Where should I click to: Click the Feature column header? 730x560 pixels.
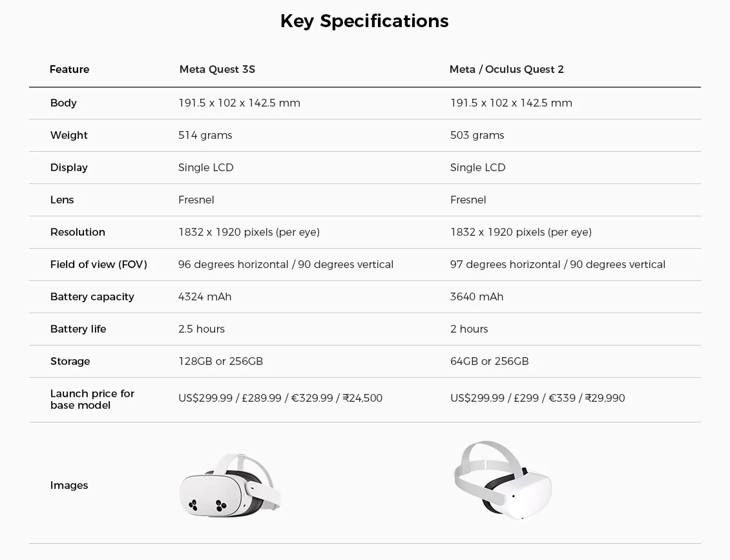coord(69,69)
